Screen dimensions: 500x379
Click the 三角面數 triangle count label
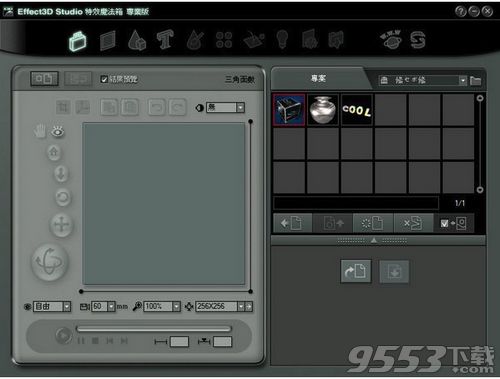[240, 79]
